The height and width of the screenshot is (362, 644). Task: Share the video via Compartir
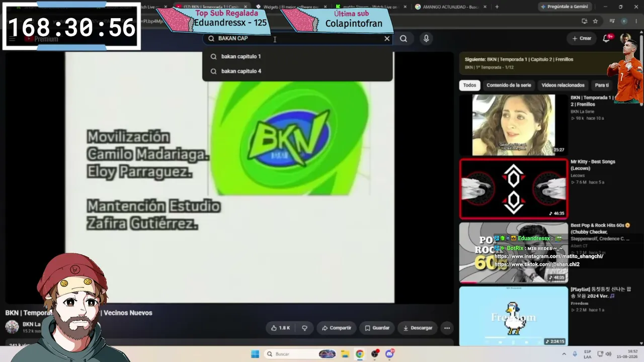pos(337,328)
